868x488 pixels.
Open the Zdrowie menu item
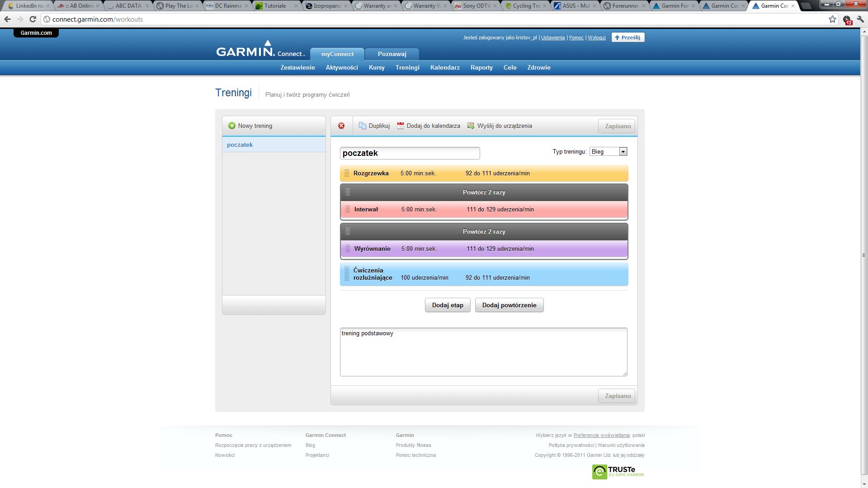[539, 68]
